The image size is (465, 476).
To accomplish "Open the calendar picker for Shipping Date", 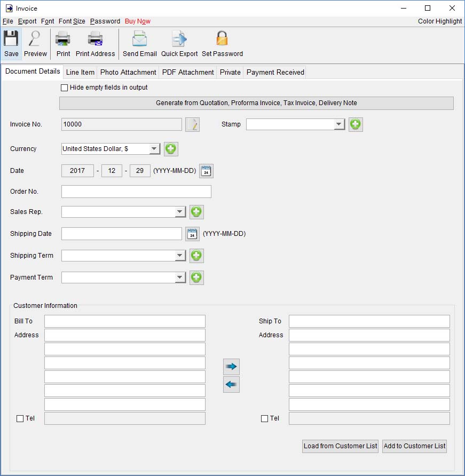I will (x=192, y=234).
